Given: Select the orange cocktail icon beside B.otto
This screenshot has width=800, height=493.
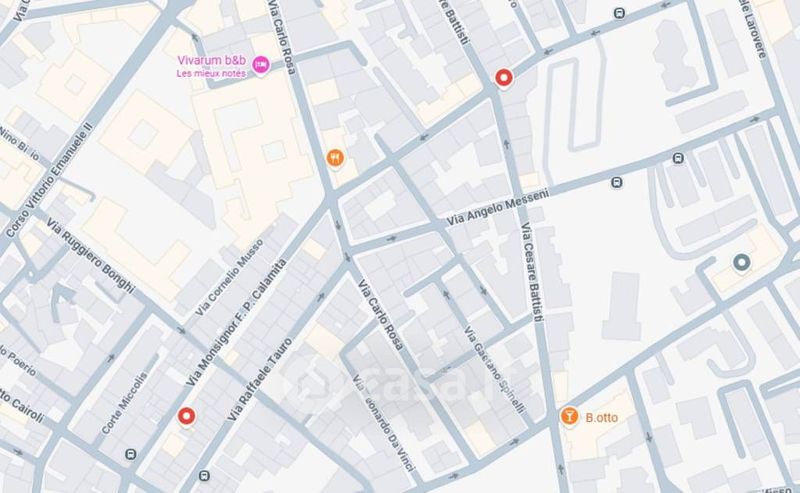Looking at the screenshot, I should 569,416.
